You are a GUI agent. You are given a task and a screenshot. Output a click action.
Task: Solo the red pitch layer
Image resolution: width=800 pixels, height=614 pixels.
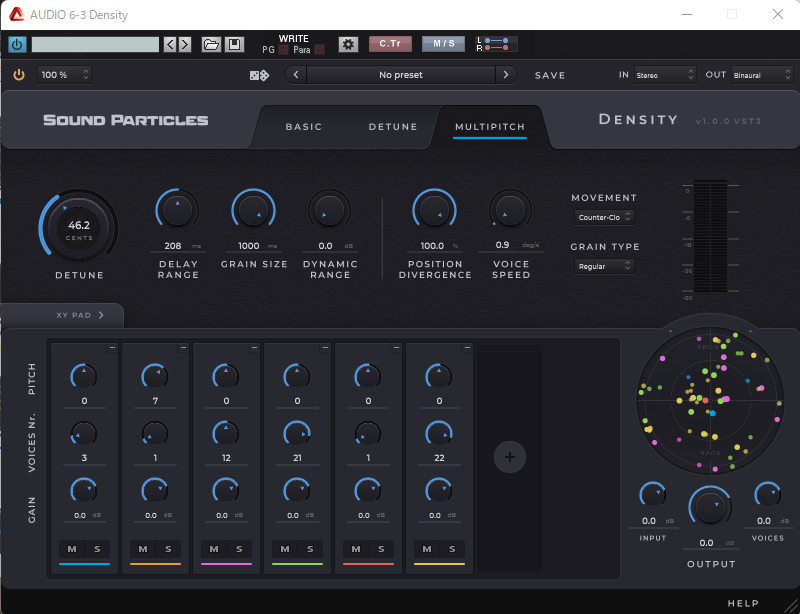[381, 549]
